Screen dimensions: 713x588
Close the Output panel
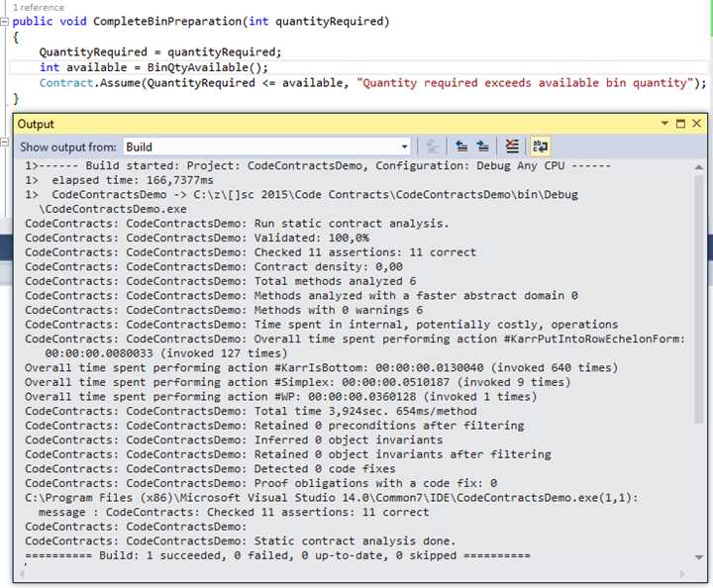click(x=696, y=123)
